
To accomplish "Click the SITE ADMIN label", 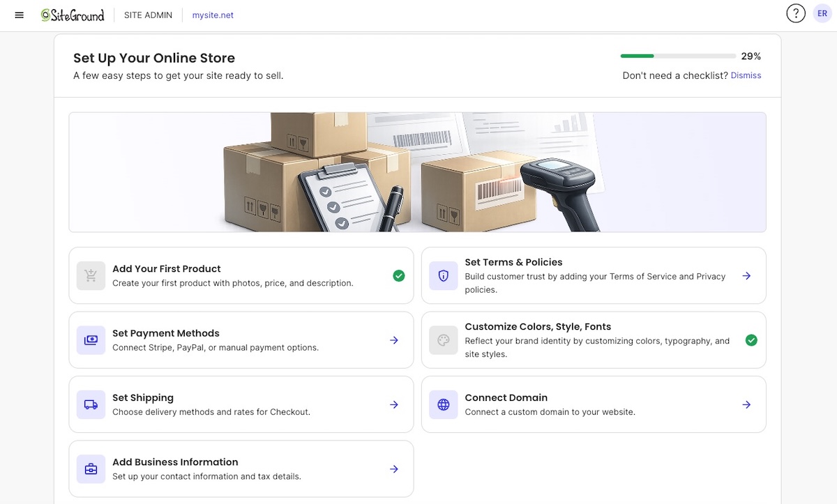I will [148, 15].
